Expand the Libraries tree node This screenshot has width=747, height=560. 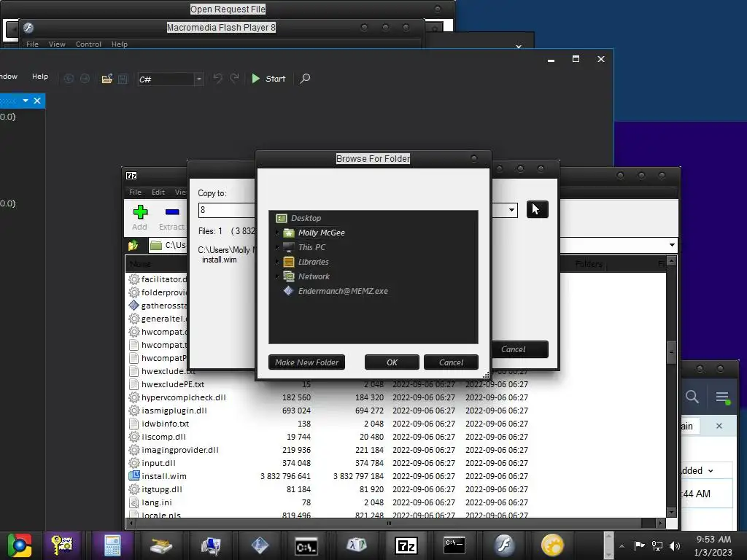point(276,262)
